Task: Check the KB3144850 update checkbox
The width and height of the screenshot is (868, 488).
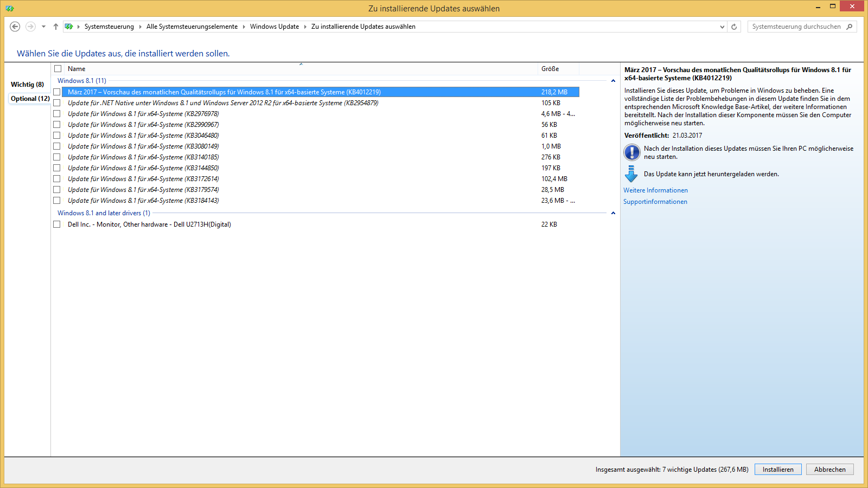Action: point(56,168)
